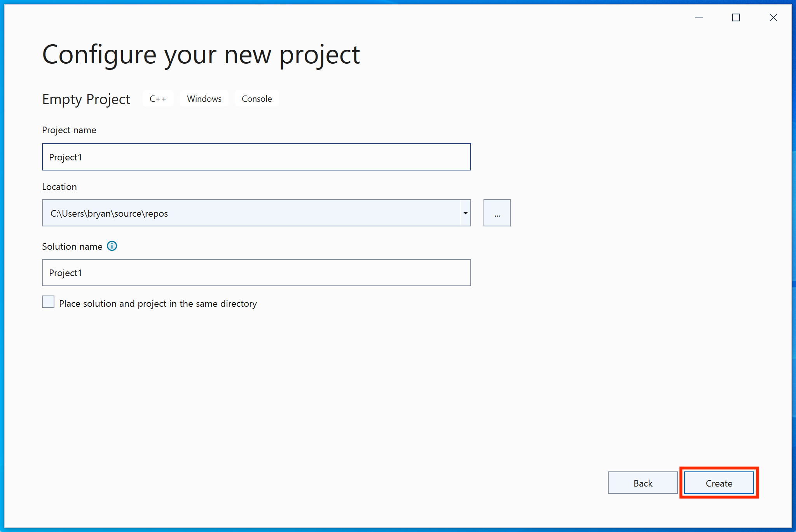Click the 'Project name' field label

coord(69,130)
